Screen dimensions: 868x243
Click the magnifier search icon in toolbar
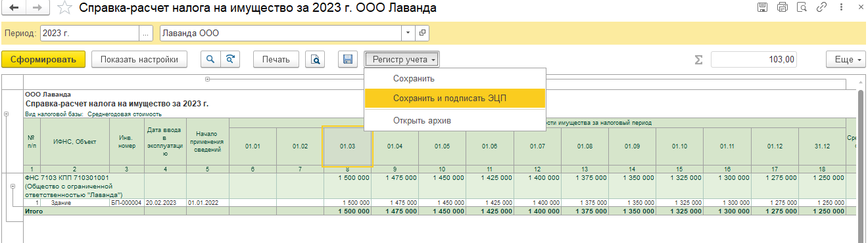pos(210,59)
